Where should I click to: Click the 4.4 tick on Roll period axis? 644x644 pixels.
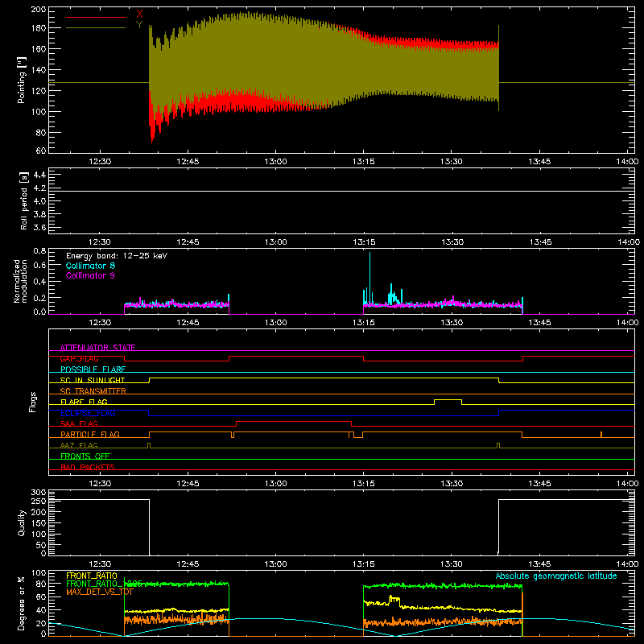[39, 175]
